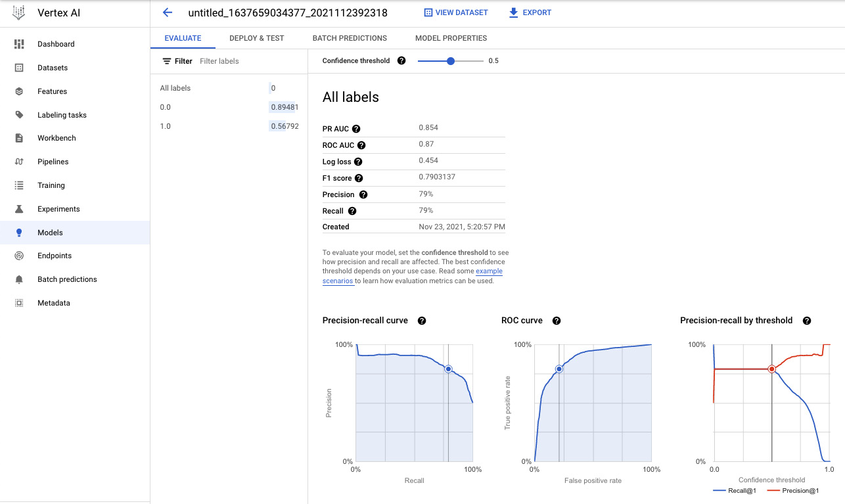The image size is (845, 504).
Task: Go to the Training page
Action: pyautogui.click(x=51, y=185)
